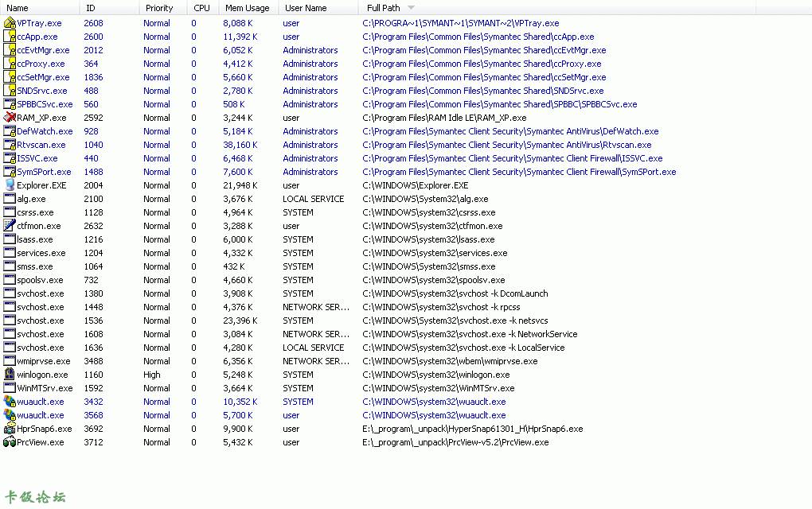Image resolution: width=812 pixels, height=509 pixels.
Task: Click the DefWatch.exe process icon
Action: click(x=10, y=131)
